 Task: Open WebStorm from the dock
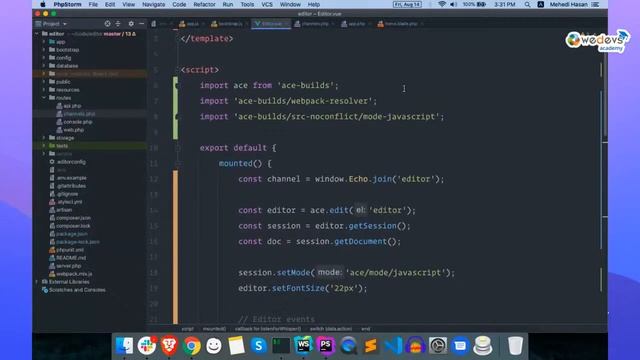[303, 346]
